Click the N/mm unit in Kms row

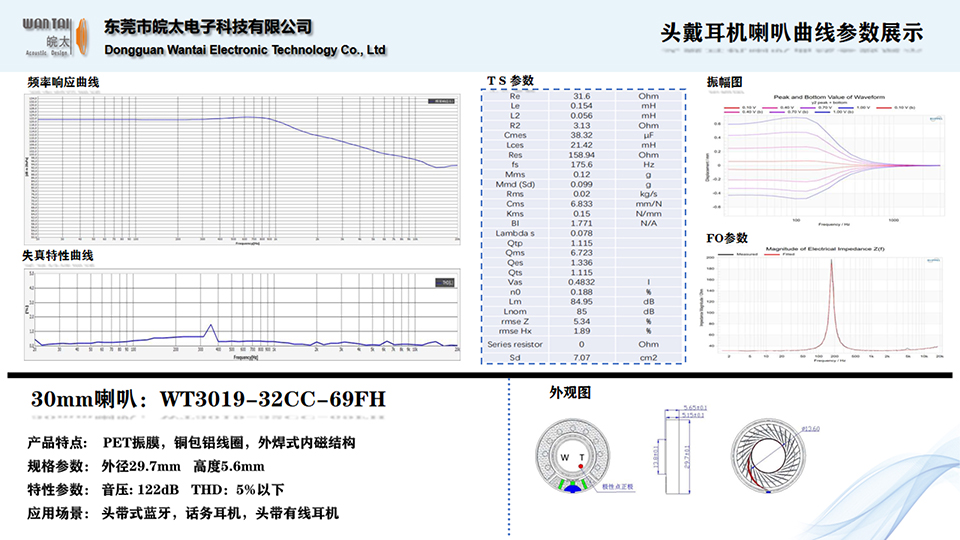(648, 214)
